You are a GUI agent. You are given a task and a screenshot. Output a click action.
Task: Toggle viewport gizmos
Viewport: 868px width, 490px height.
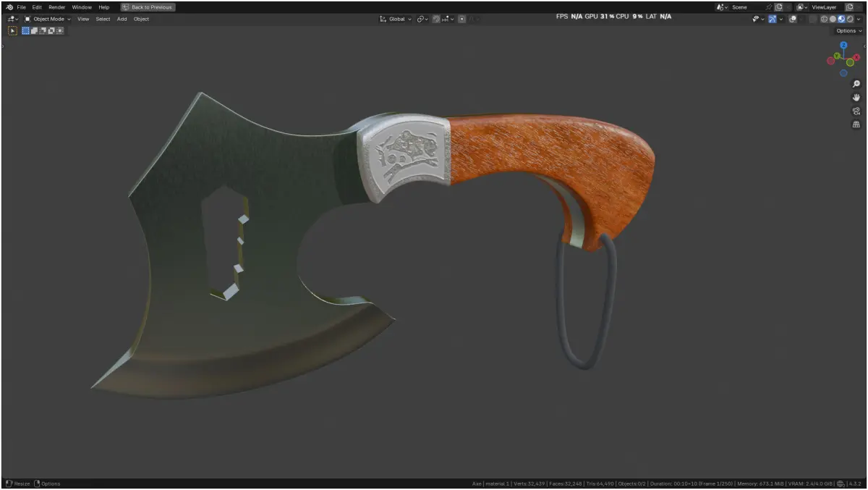[773, 19]
